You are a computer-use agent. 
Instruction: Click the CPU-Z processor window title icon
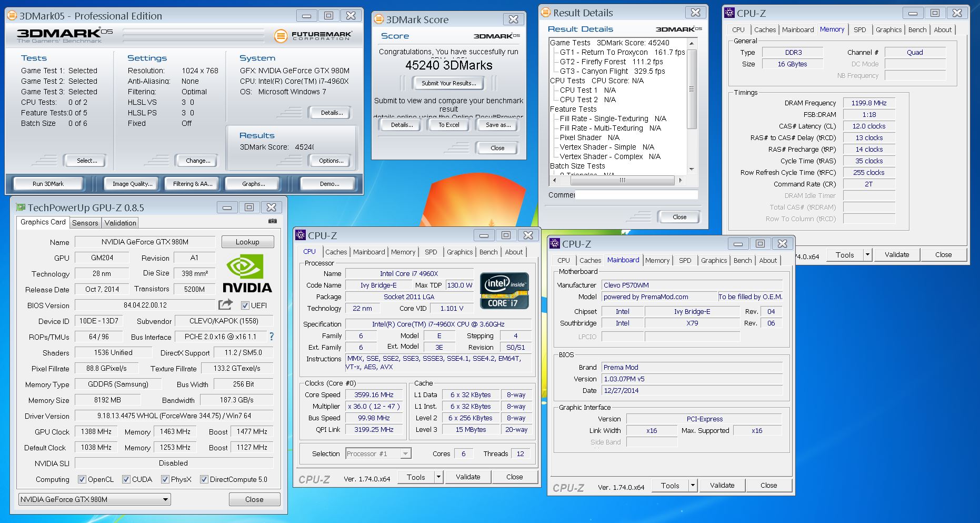pyautogui.click(x=301, y=235)
